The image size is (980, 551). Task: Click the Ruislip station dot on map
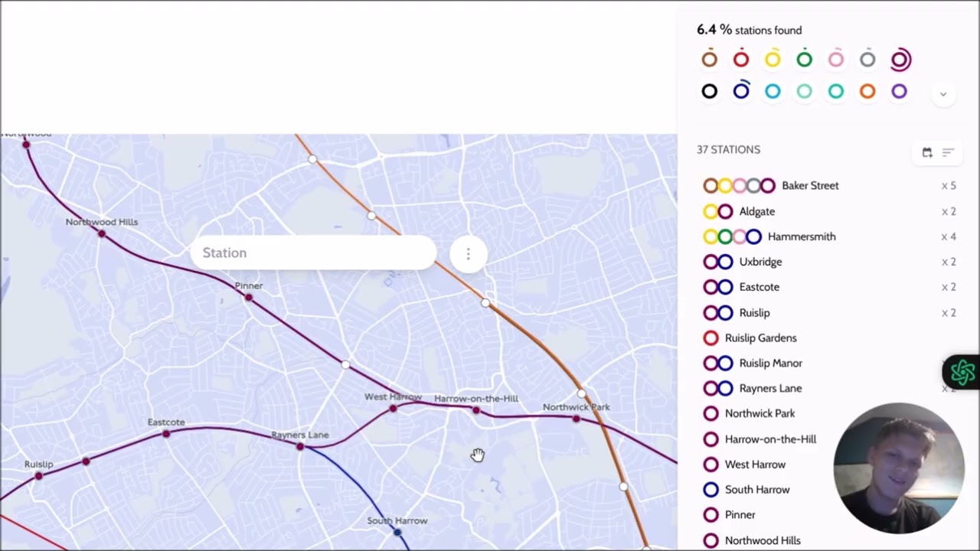[38, 475]
